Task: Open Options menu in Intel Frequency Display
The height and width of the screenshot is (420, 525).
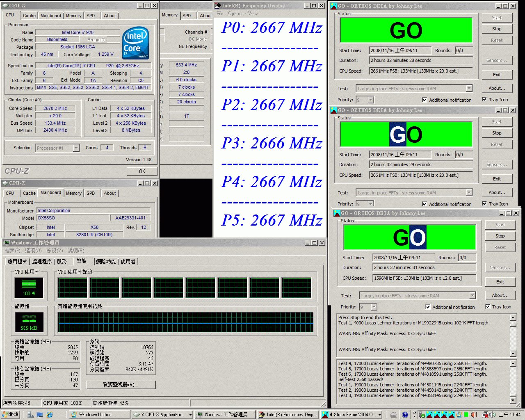Action: click(236, 14)
